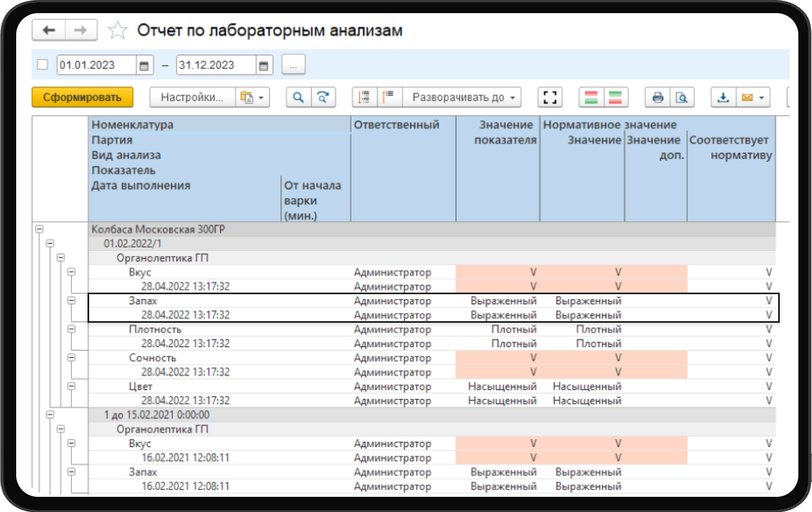Select batch row "1 до 15.02.2021 0:00:00"
This screenshot has width=812, height=512.
pyautogui.click(x=432, y=414)
